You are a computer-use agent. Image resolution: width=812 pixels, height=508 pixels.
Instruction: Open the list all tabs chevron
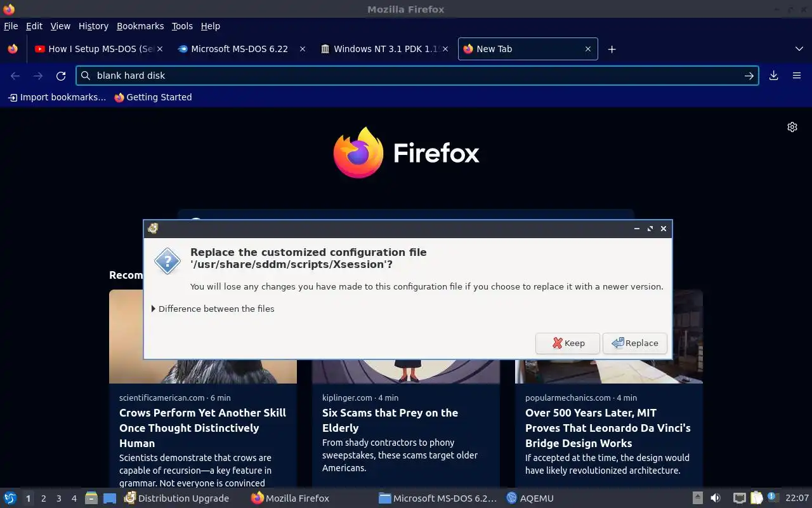pos(799,49)
